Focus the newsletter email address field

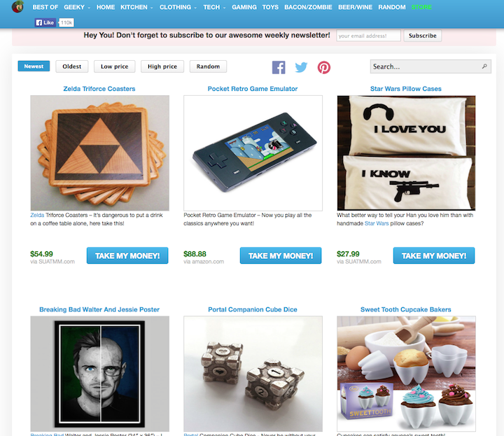(x=368, y=36)
